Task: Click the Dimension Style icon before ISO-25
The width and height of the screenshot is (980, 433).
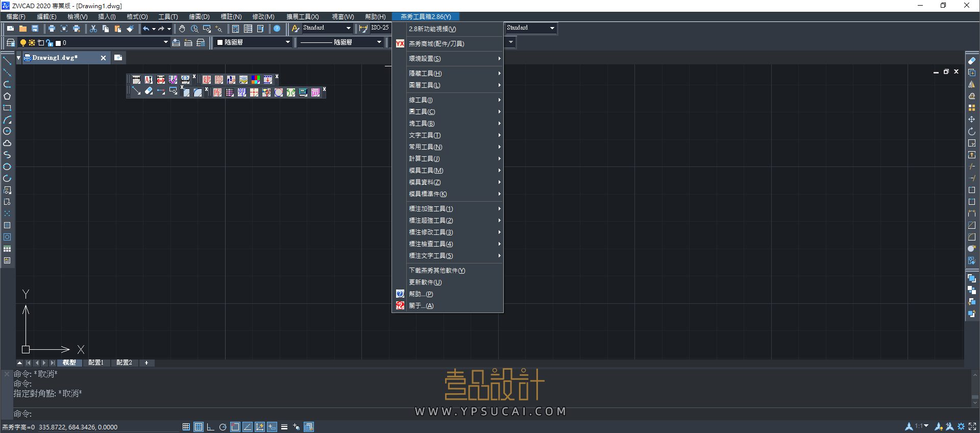Action: point(363,29)
